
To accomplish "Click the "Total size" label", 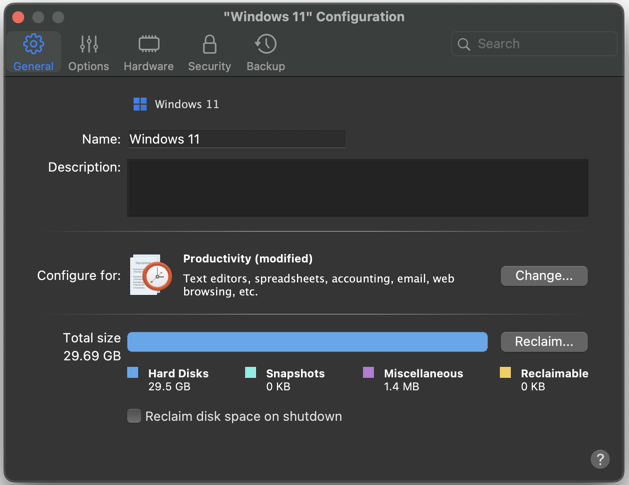I will pyautogui.click(x=92, y=338).
